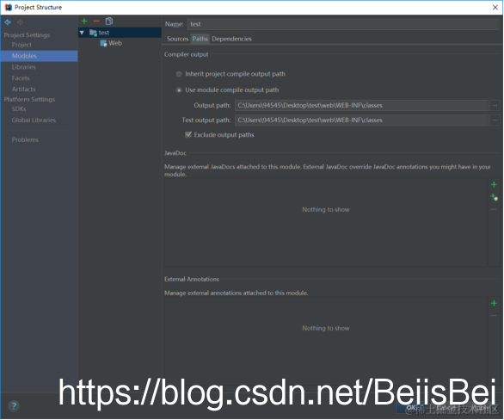Add JavaDoc path with green plus
The height and width of the screenshot is (420, 504).
(494, 184)
